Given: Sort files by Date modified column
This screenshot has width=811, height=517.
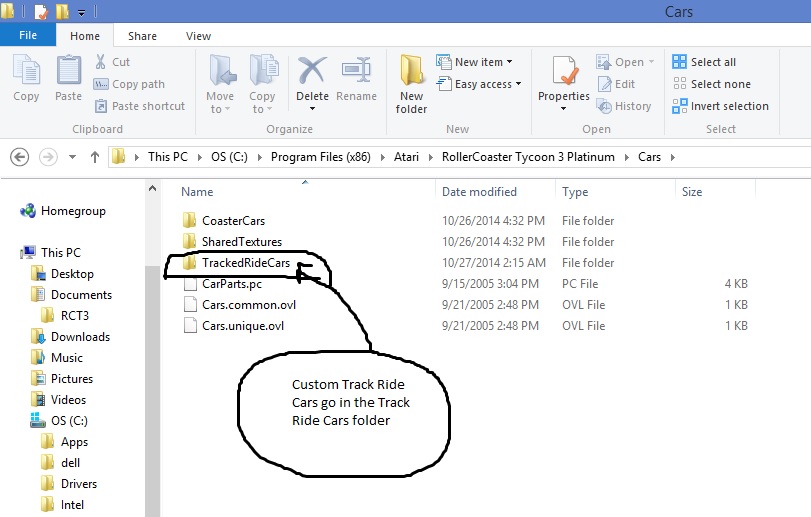Looking at the screenshot, I should pos(479,192).
